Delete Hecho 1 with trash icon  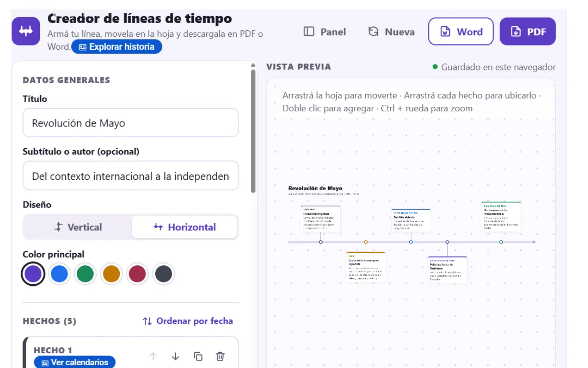[220, 356]
